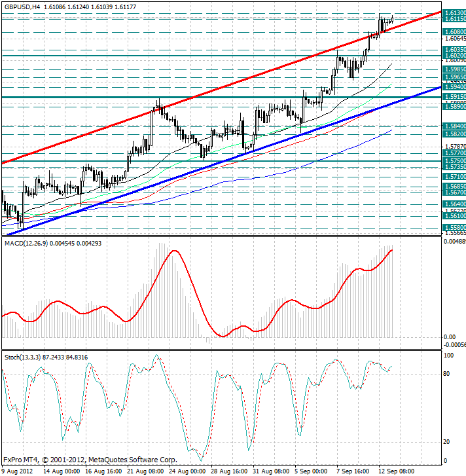466x476 pixels.
Task: Click the 31 Aug 08:00 time label
Action: (271, 471)
